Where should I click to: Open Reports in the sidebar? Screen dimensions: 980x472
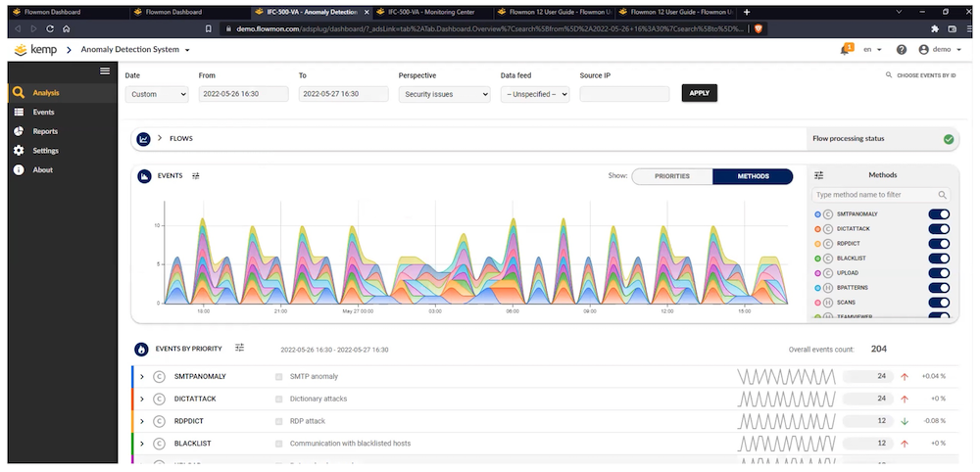(x=45, y=131)
